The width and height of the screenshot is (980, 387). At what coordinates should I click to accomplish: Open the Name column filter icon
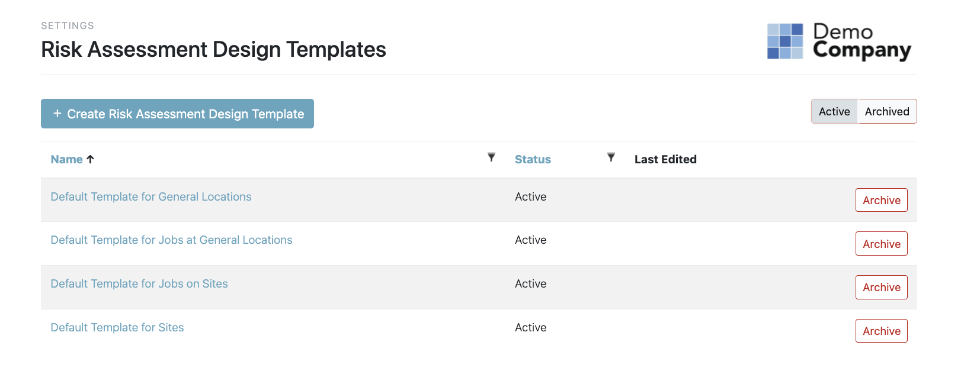pos(491,157)
